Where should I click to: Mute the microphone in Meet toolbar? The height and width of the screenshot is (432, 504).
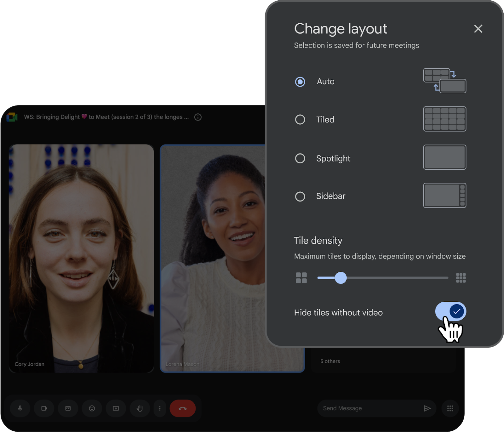coord(20,408)
